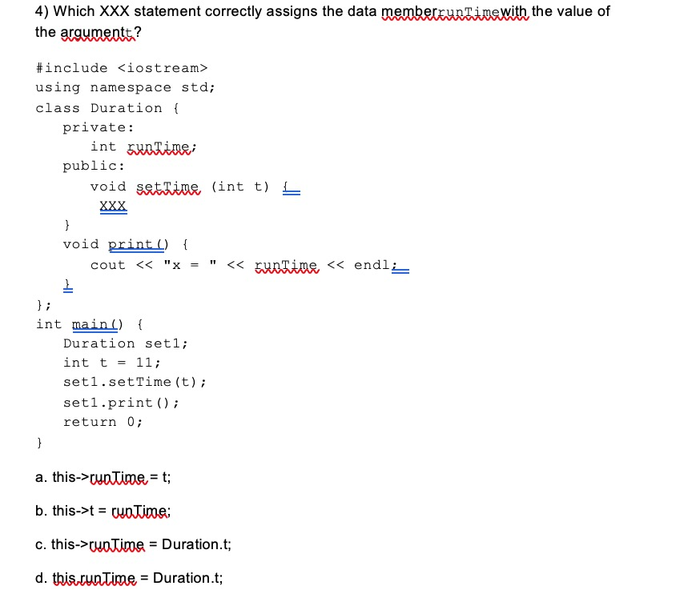This screenshot has width=700, height=610.
Task: Click the int main() { line
Action: pyautogui.click(x=89, y=324)
